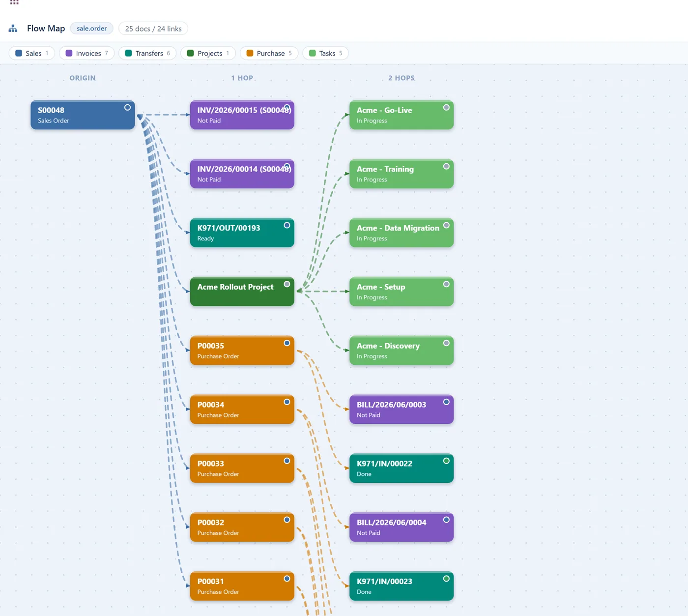Click circle icon on P00035 node
This screenshot has height=616, width=688.
(x=287, y=343)
